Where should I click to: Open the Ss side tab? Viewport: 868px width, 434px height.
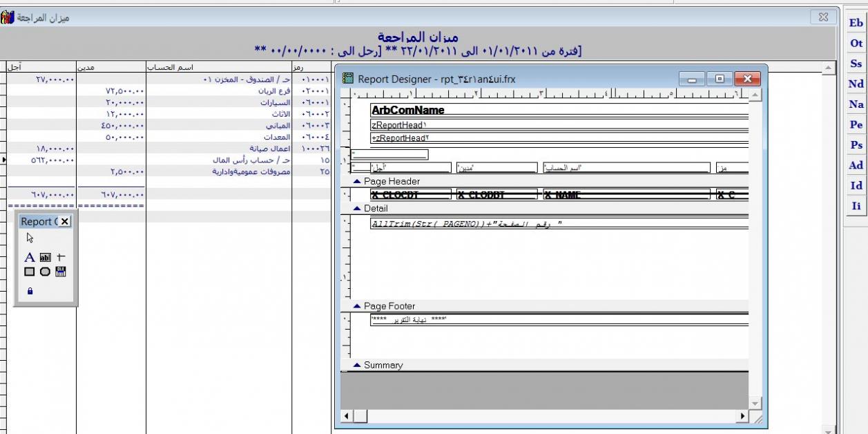856,64
